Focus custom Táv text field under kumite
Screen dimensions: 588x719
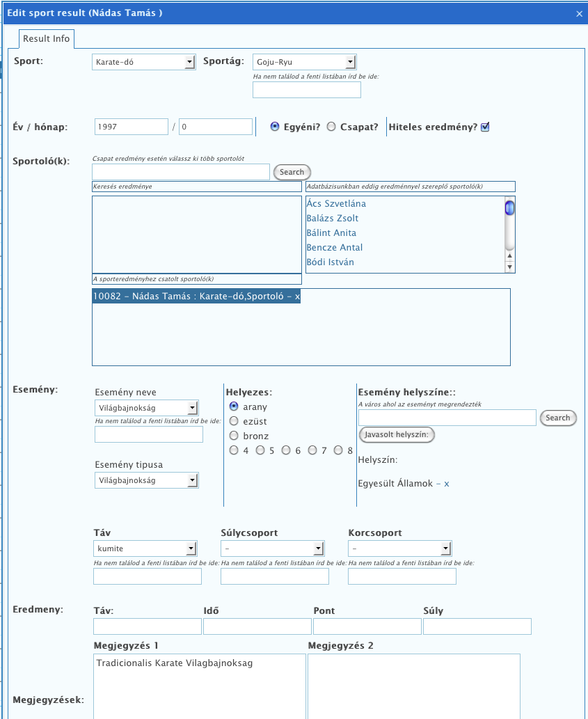(x=148, y=576)
